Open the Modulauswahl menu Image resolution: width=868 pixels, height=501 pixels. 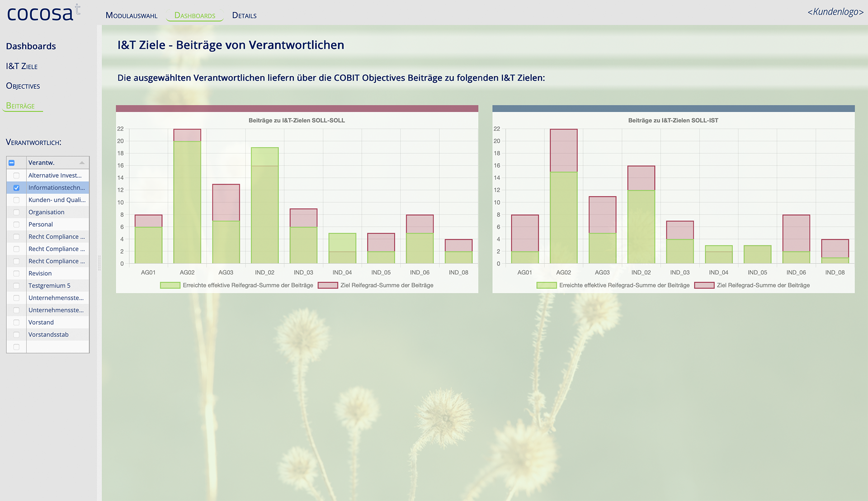pyautogui.click(x=131, y=15)
